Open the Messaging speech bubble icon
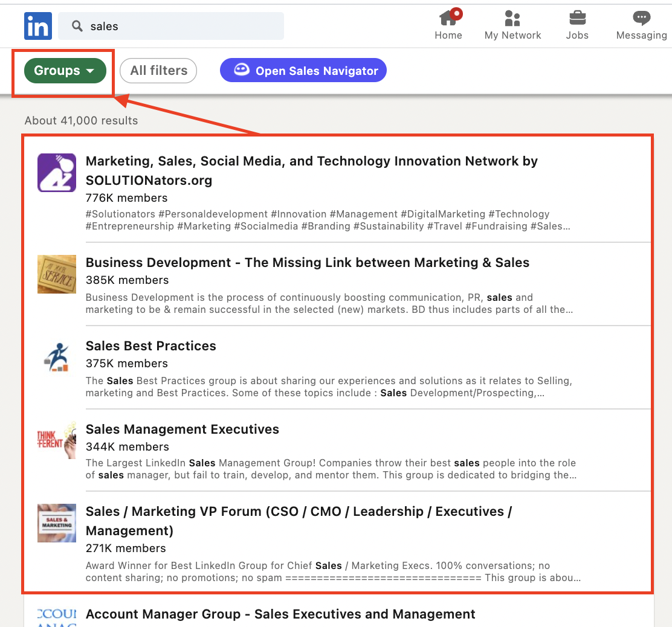The height and width of the screenshot is (627, 672). coord(641,18)
